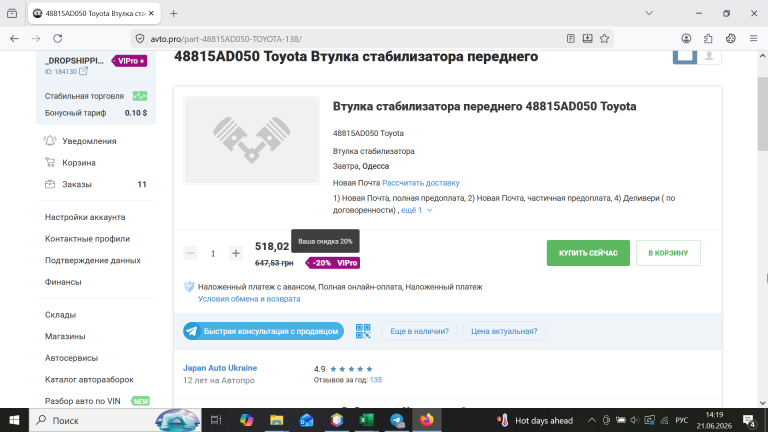
Task: Switch input language РУС
Action: point(681,420)
